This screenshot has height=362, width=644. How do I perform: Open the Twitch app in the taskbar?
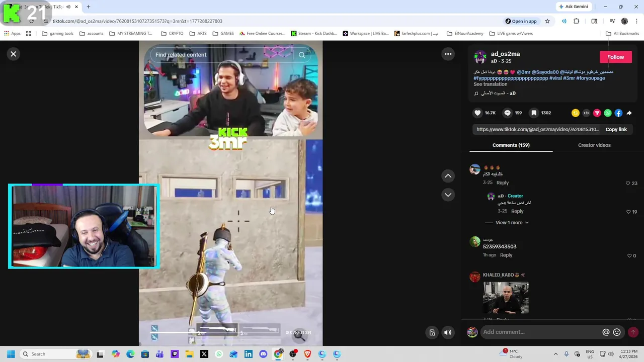(x=175, y=354)
